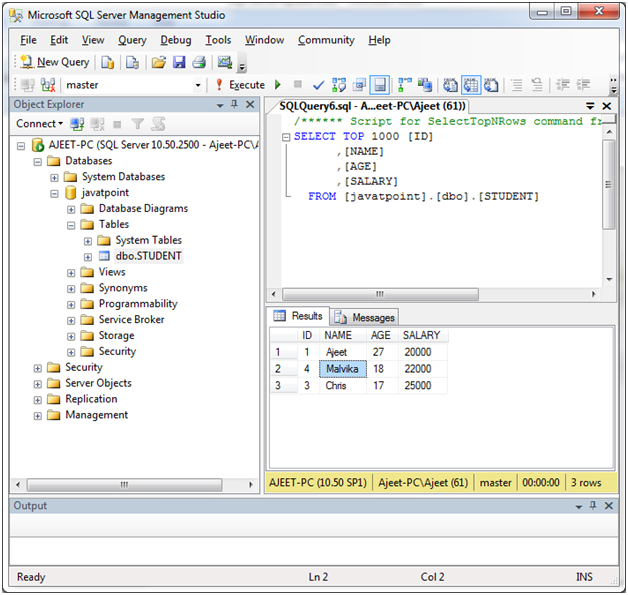Click the Comment out selected lines icon

click(x=517, y=85)
